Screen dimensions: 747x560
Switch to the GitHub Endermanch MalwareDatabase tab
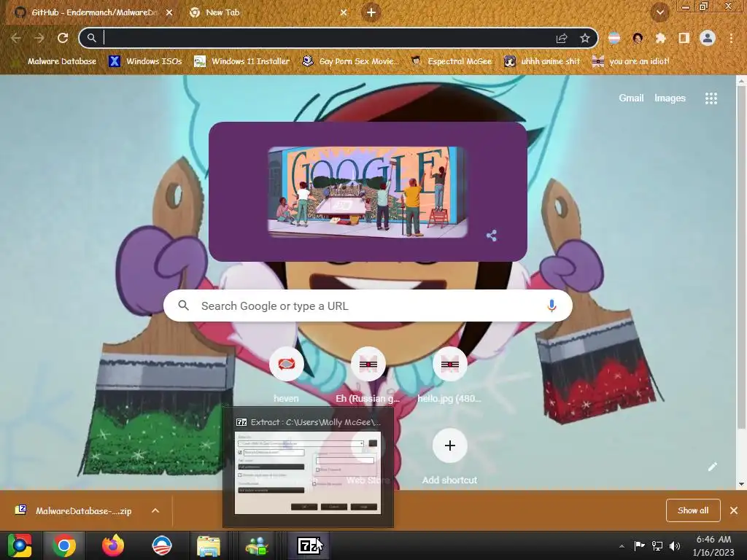pyautogui.click(x=93, y=12)
